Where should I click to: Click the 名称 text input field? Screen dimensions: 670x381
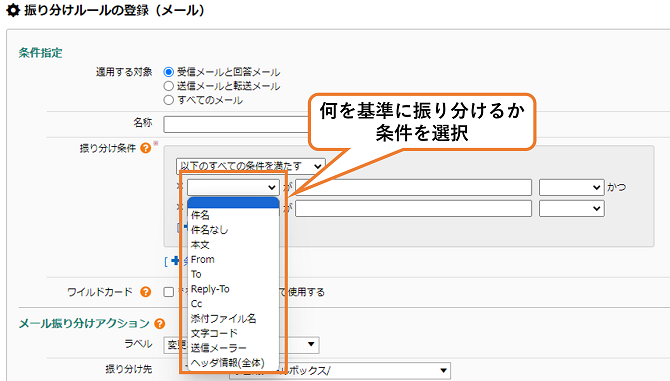[x=236, y=124]
